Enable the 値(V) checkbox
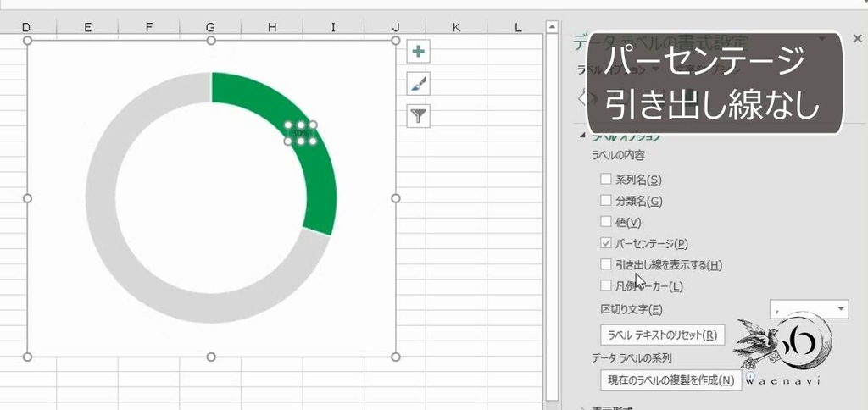Image resolution: width=868 pixels, height=410 pixels. tap(605, 222)
